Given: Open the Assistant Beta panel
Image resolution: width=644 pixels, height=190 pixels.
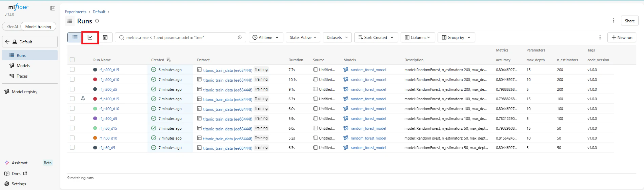Looking at the screenshot, I should (30, 163).
